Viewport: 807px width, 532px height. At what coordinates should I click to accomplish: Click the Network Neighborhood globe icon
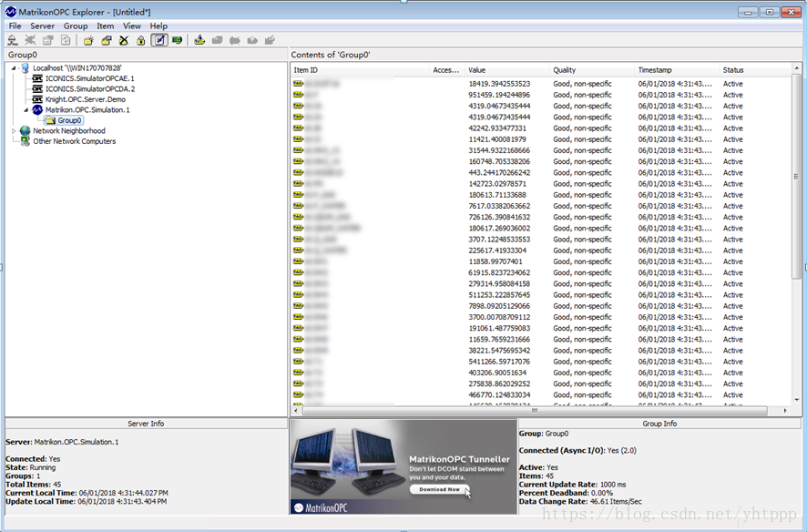coord(25,130)
